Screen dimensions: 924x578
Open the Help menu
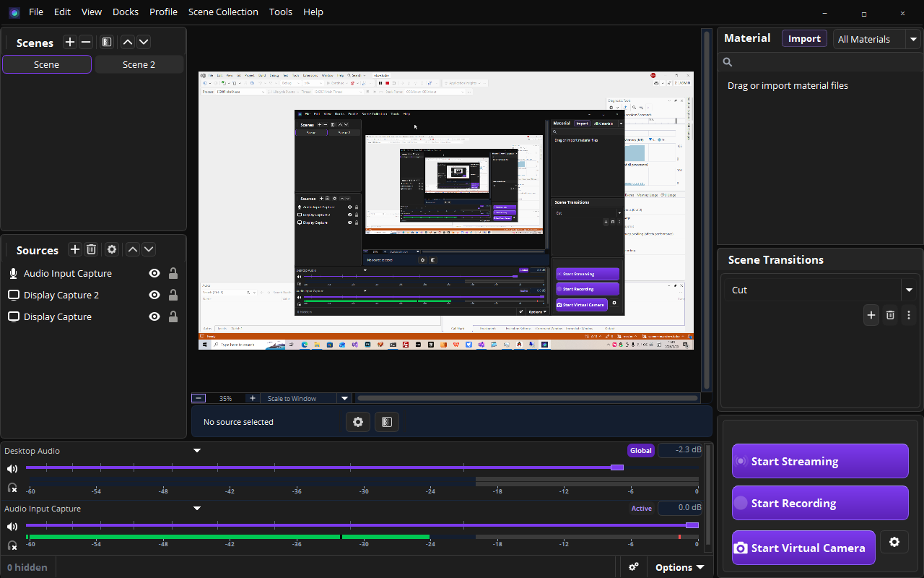pos(313,12)
